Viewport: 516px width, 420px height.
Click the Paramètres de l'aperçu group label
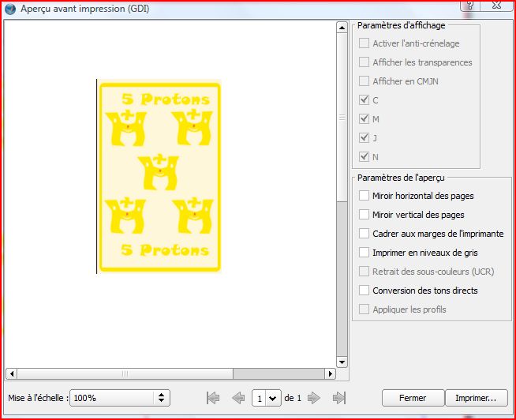401,178
